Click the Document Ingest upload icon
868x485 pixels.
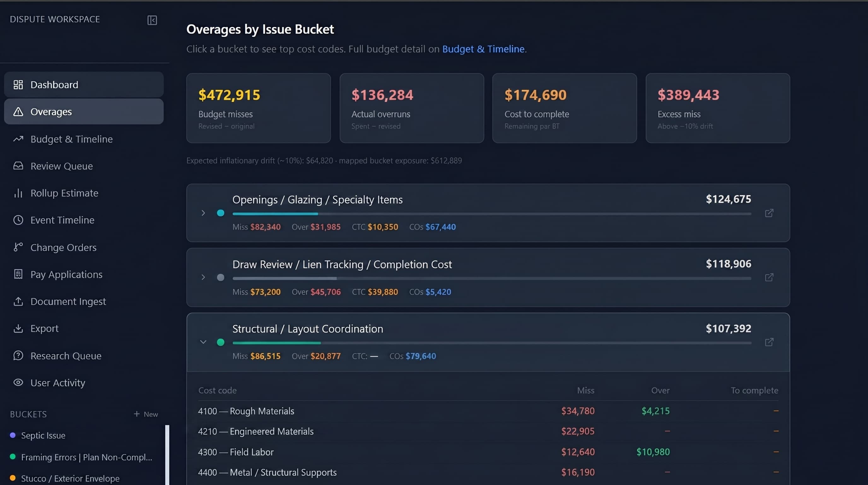click(x=18, y=301)
